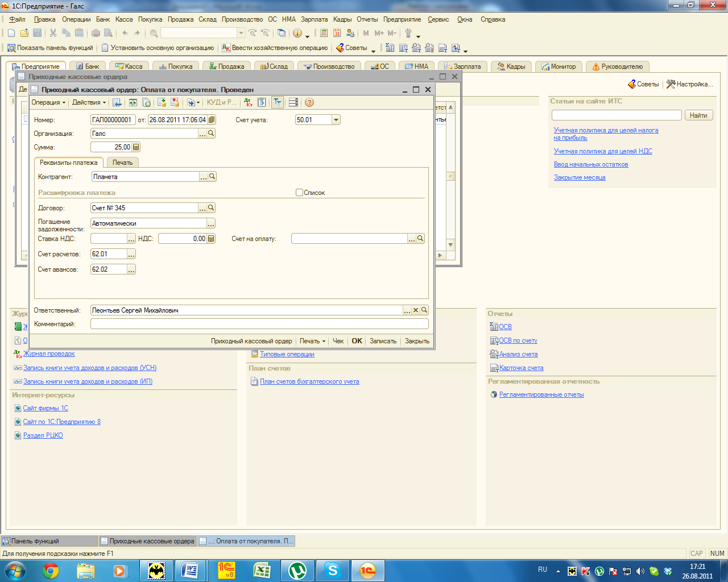The height and width of the screenshot is (582, 728).
Task: Click the New document icon in main toolbar
Action: click(11, 33)
